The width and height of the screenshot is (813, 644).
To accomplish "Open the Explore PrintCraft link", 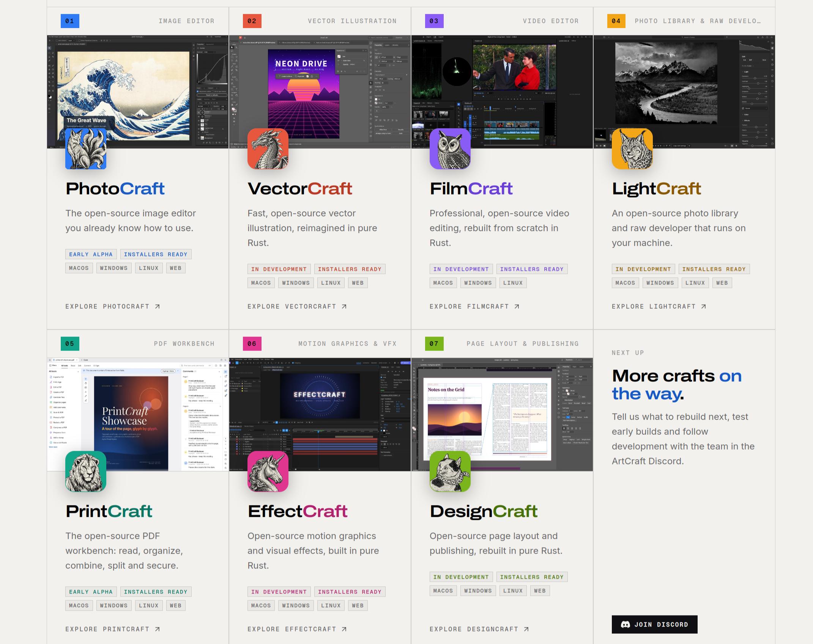I will (x=113, y=629).
